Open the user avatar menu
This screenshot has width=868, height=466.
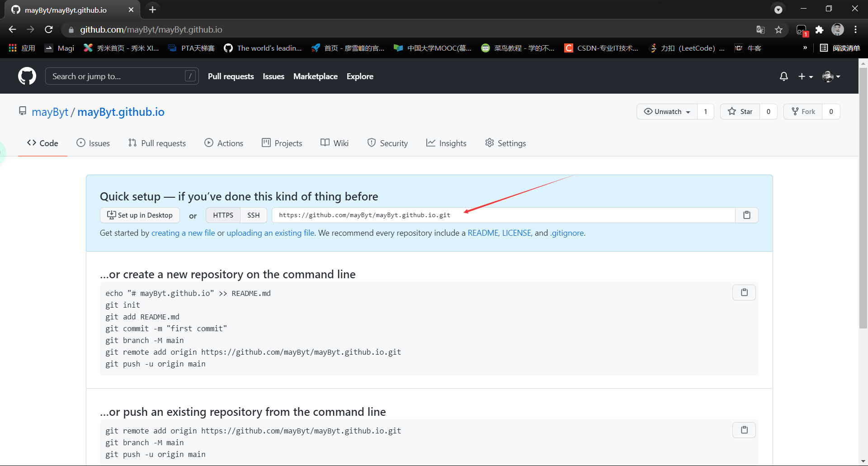[x=831, y=76]
